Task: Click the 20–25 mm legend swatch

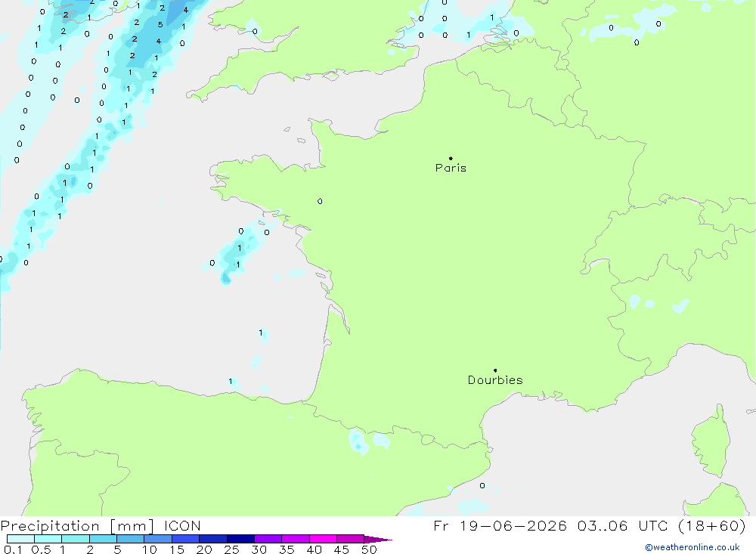Action: (213, 539)
